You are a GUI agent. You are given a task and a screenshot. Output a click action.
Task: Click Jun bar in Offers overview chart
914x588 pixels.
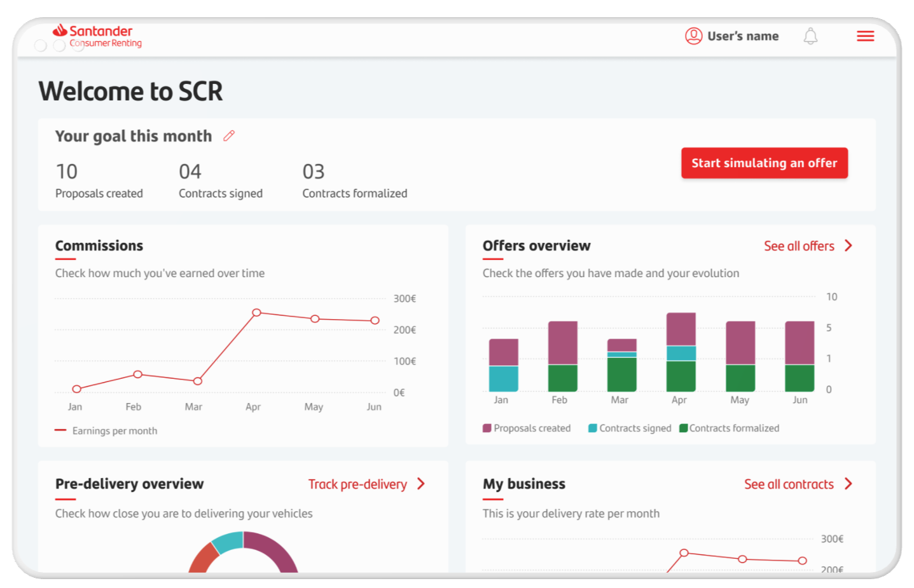800,357
